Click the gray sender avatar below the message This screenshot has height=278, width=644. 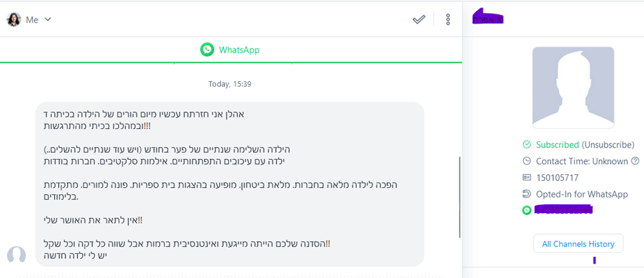pos(16,255)
